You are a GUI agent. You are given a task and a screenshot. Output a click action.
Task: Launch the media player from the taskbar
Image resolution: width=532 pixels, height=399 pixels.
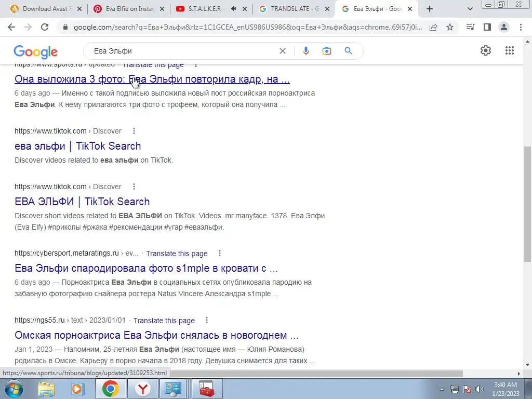78,389
